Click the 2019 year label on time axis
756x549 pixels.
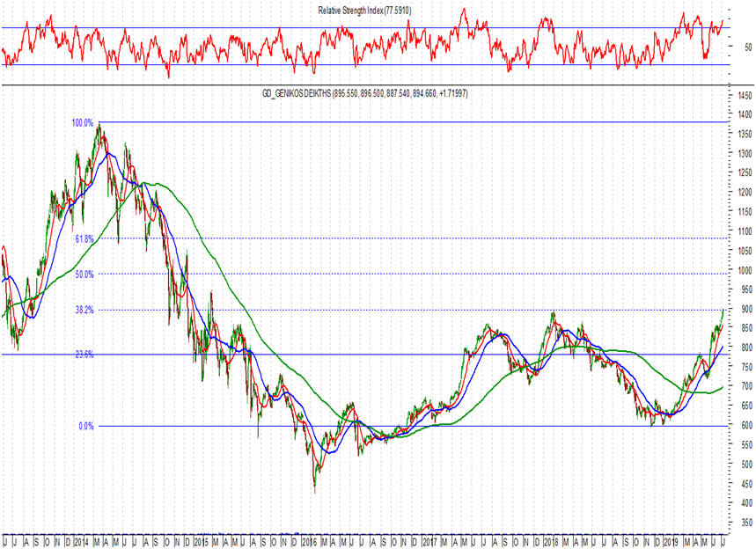(672, 543)
